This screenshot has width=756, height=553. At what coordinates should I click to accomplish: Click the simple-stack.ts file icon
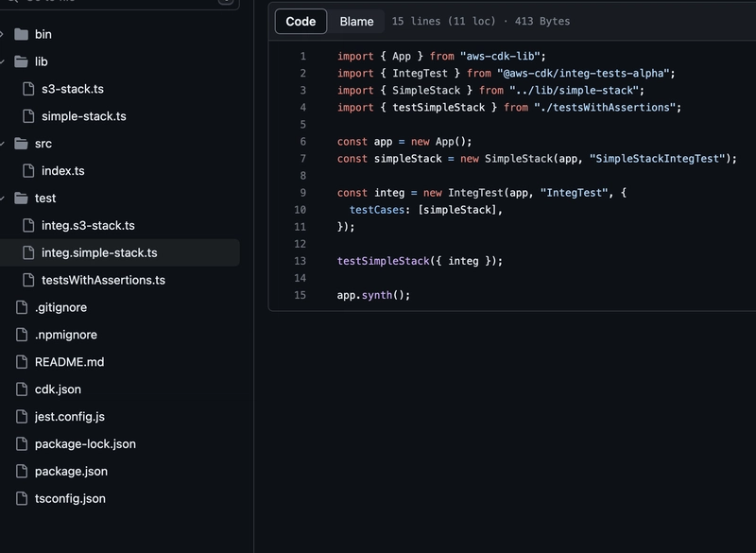tap(28, 116)
